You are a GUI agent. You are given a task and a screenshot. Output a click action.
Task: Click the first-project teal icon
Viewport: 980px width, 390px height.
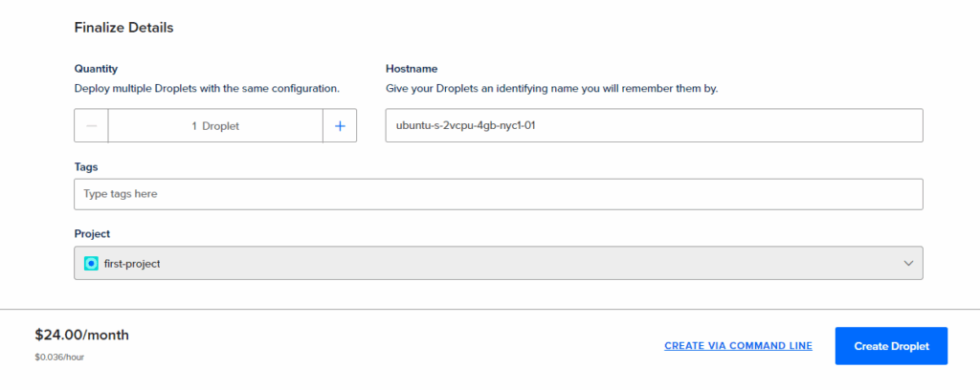(x=91, y=263)
